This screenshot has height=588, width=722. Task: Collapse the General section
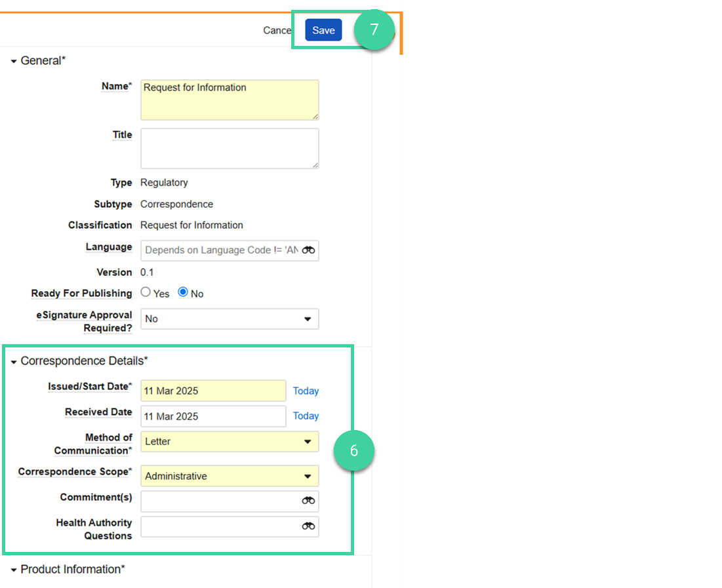click(14, 61)
